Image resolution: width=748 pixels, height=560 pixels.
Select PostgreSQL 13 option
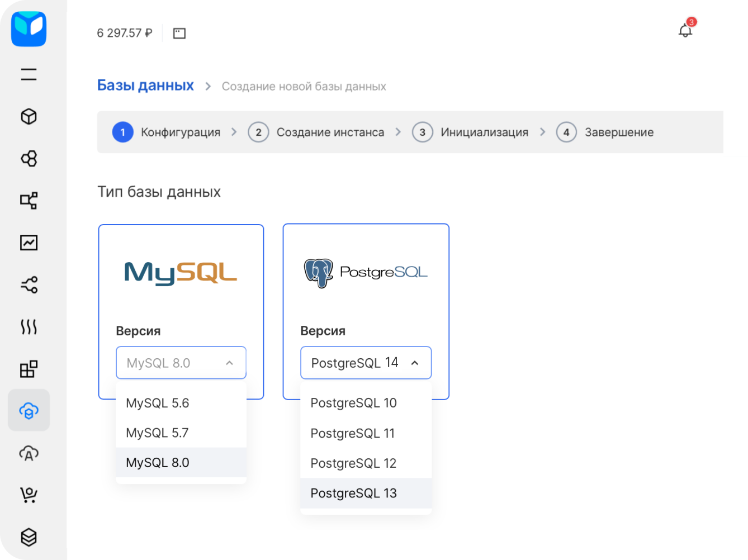tap(354, 493)
